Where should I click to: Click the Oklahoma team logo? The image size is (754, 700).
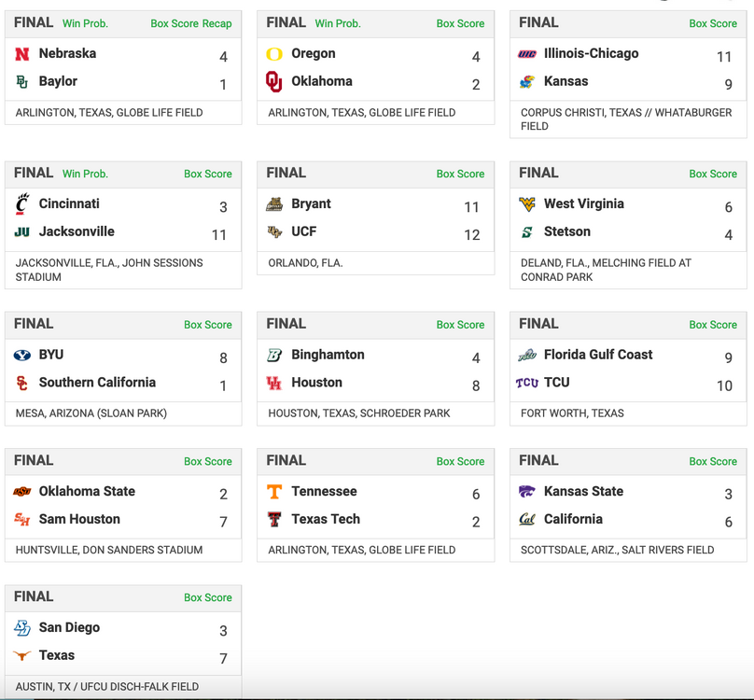pos(274,82)
